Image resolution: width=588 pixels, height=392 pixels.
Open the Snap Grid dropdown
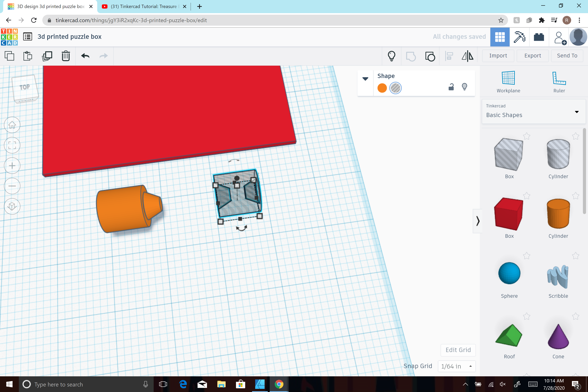(x=456, y=366)
